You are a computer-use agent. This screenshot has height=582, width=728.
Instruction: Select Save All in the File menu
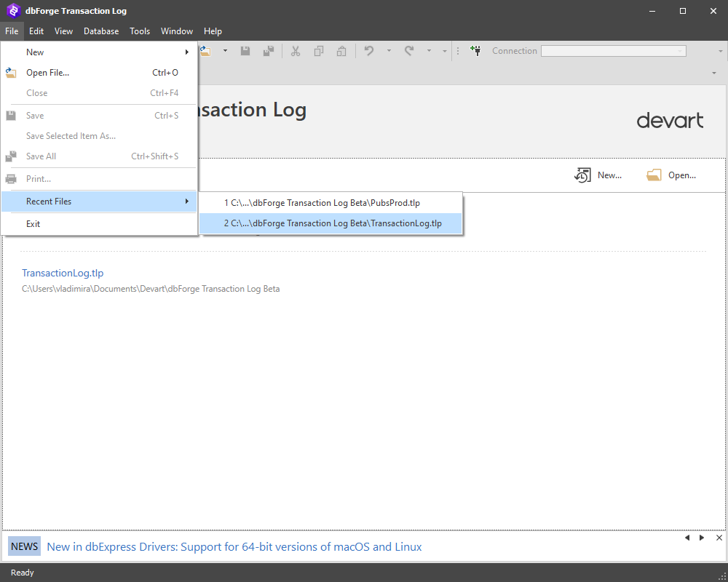[99, 156]
